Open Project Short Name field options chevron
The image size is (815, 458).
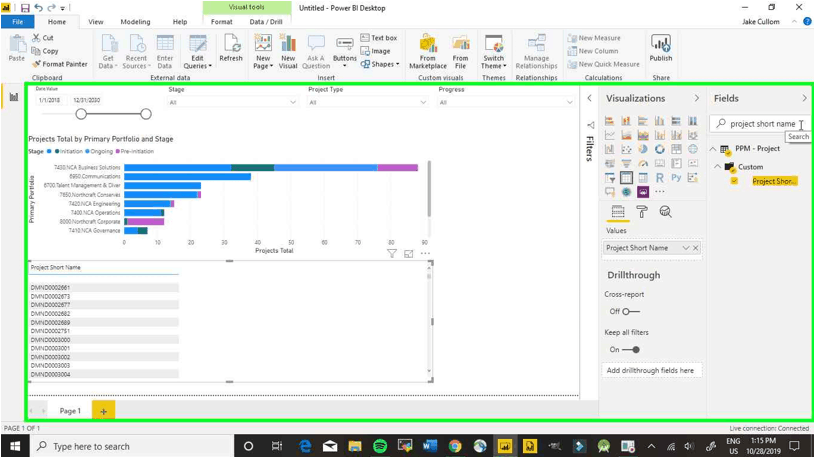coord(686,248)
